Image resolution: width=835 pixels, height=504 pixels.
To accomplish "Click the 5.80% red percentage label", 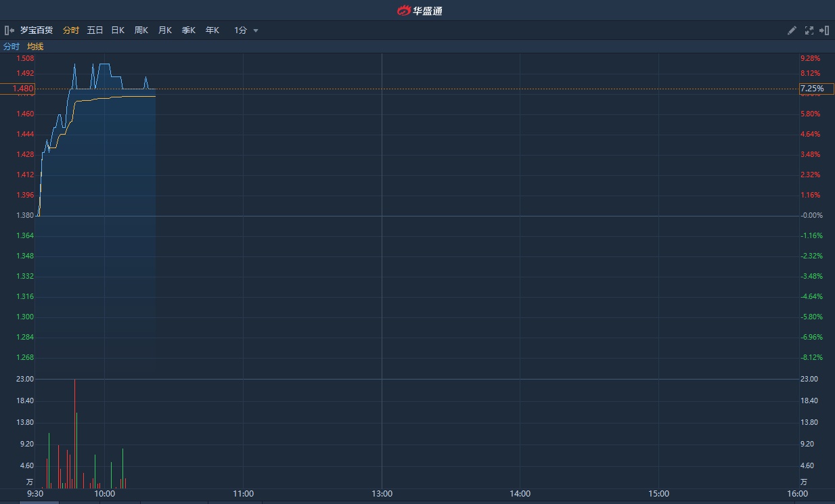I will [x=810, y=114].
